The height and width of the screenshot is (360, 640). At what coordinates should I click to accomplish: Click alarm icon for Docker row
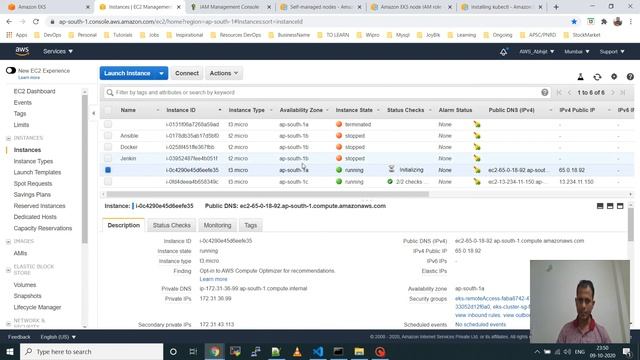(x=477, y=147)
